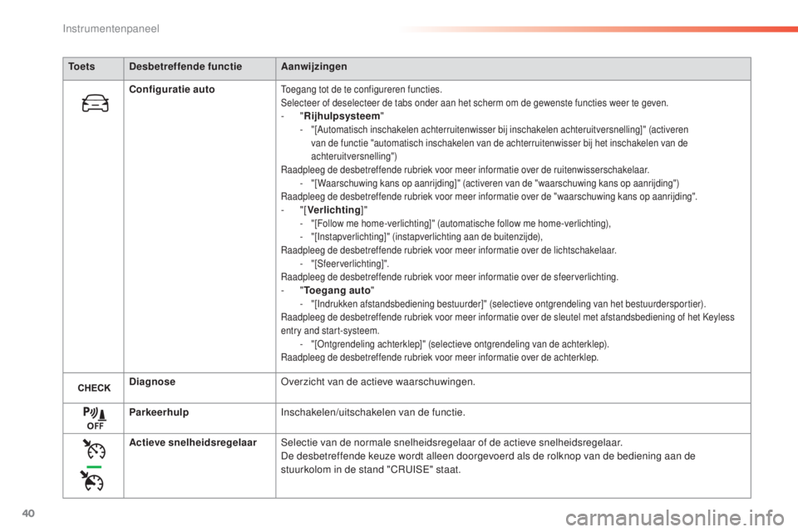The image size is (798, 532).
Task: Click the Desbetreffende functie column header
Action: click(185, 66)
